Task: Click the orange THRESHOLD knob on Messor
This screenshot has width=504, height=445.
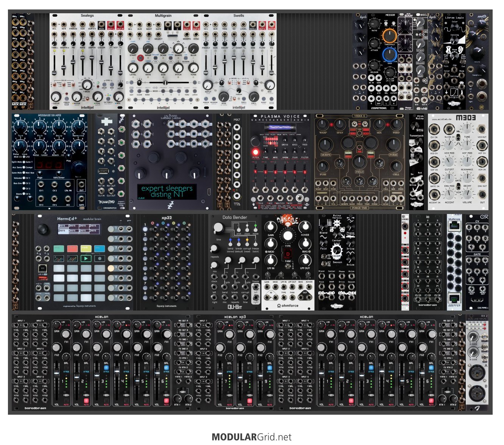Action: [389, 36]
